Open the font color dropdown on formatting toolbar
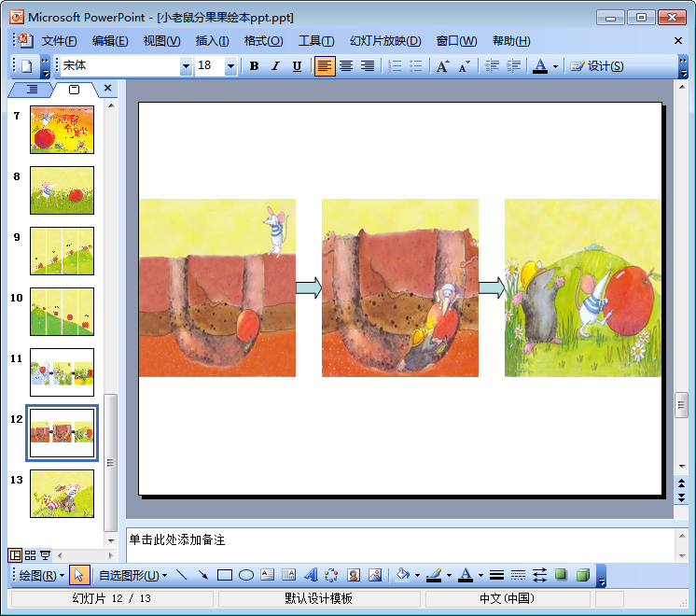This screenshot has height=616, width=696. 555,66
